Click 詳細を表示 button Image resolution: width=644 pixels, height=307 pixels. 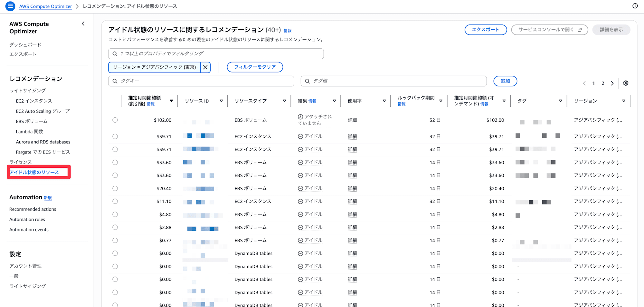611,30
